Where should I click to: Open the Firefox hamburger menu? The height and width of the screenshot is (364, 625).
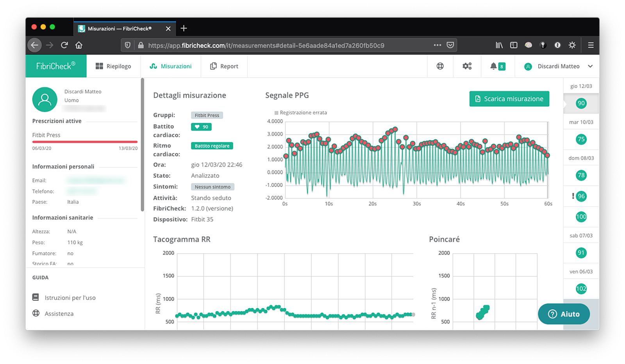[591, 45]
